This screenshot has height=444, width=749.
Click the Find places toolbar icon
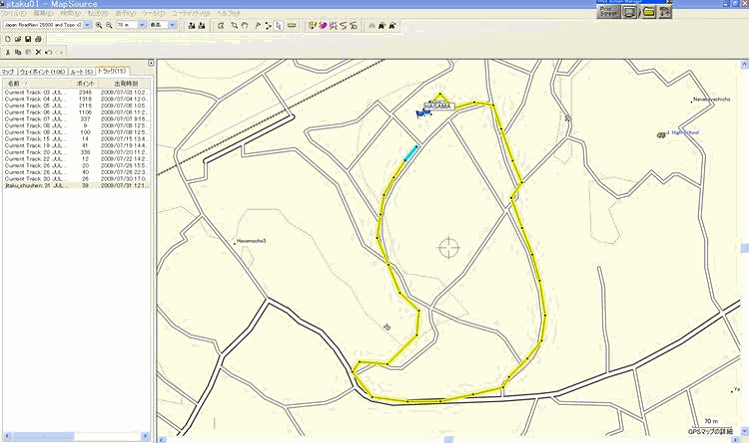[x=372, y=25]
